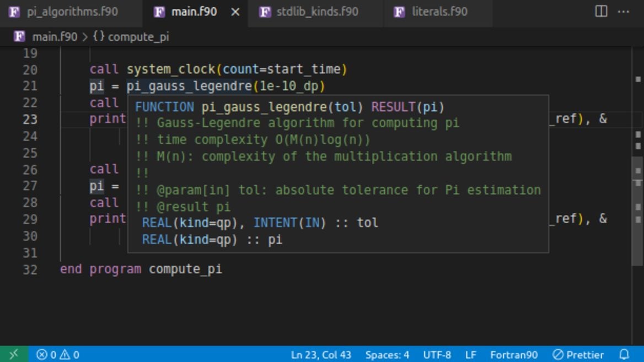Open the remote window indicator
This screenshot has width=644, height=362.
(x=14, y=354)
